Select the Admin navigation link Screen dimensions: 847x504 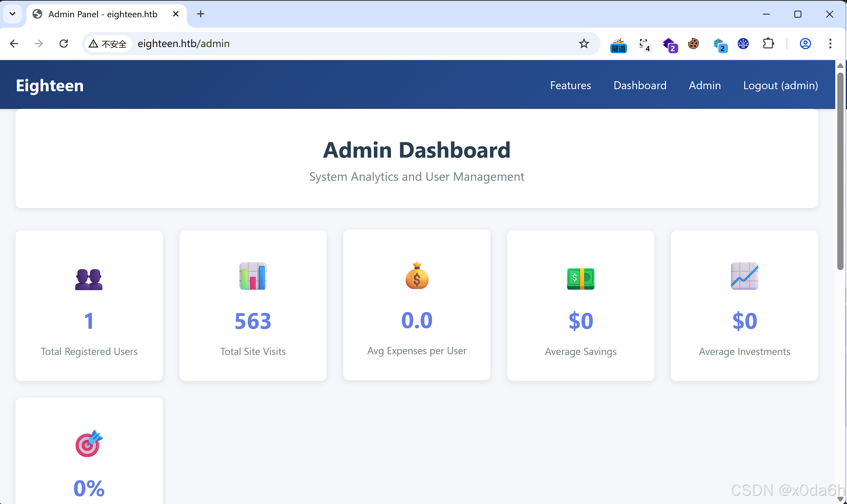(705, 85)
